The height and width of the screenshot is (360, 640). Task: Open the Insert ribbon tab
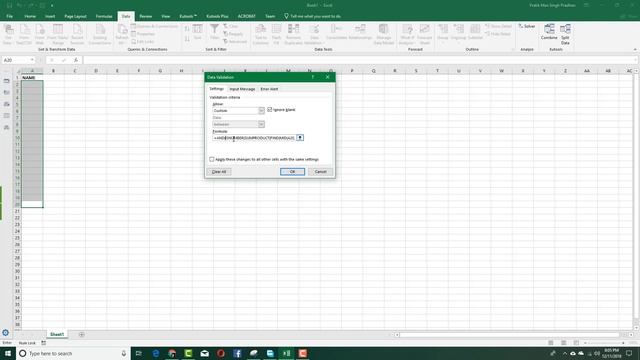tap(50, 16)
